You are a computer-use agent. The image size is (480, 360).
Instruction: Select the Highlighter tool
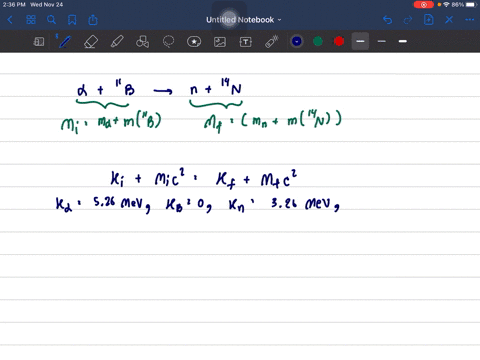click(117, 42)
